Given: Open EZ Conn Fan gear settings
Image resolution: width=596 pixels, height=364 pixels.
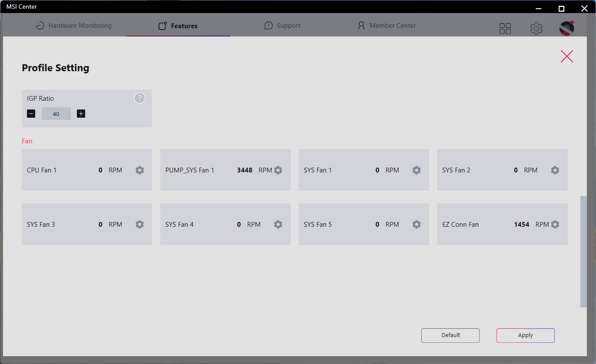Looking at the screenshot, I should point(555,225).
